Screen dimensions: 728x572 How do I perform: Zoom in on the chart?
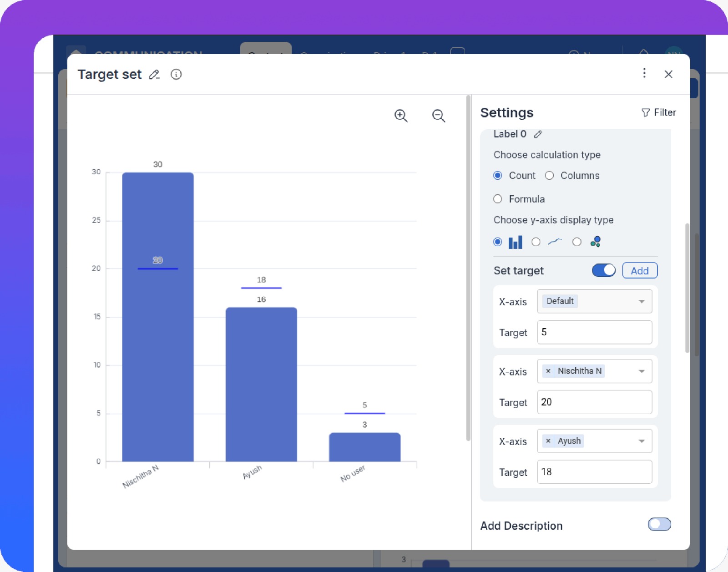(401, 116)
